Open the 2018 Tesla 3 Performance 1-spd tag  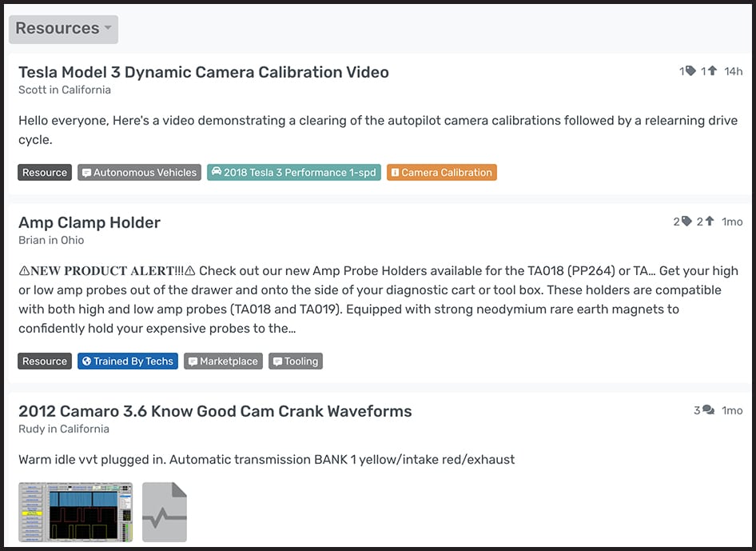(294, 172)
